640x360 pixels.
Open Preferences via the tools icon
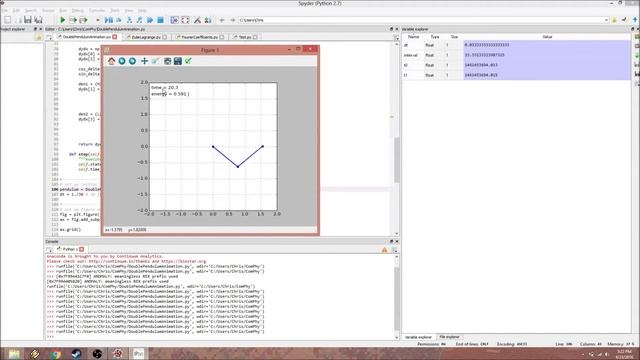click(198, 20)
